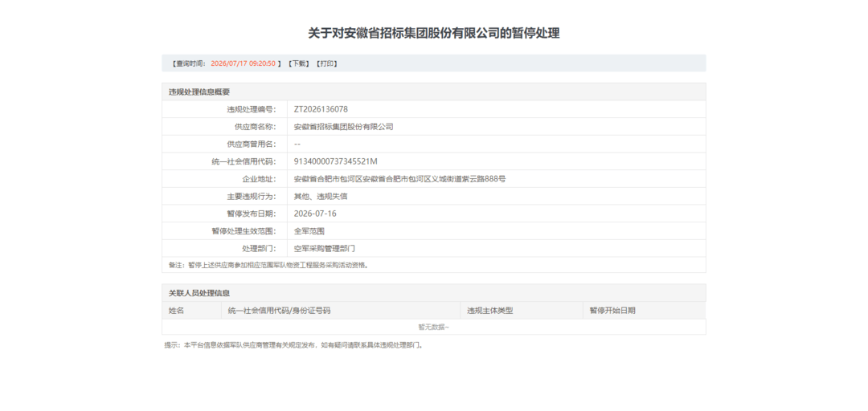Select the 备注 remark line
The width and height of the screenshot is (868, 411).
268,265
